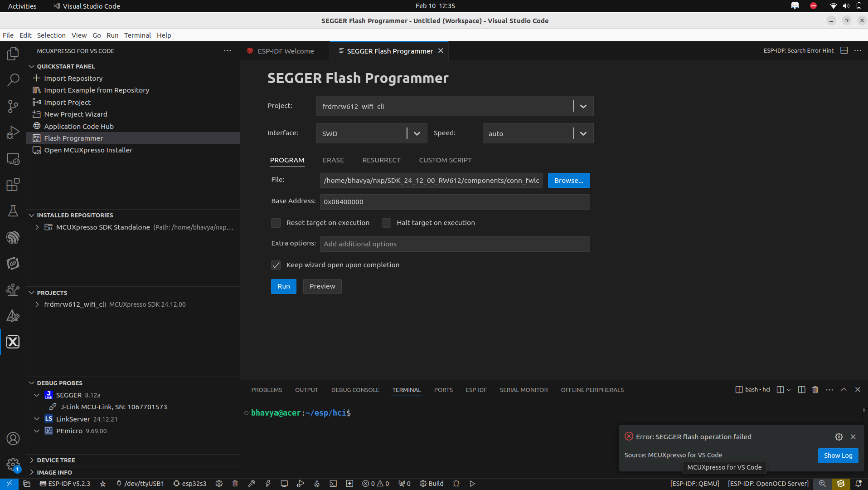Open the Search view in activity bar
Viewport: 868px width, 490px height.
point(13,80)
